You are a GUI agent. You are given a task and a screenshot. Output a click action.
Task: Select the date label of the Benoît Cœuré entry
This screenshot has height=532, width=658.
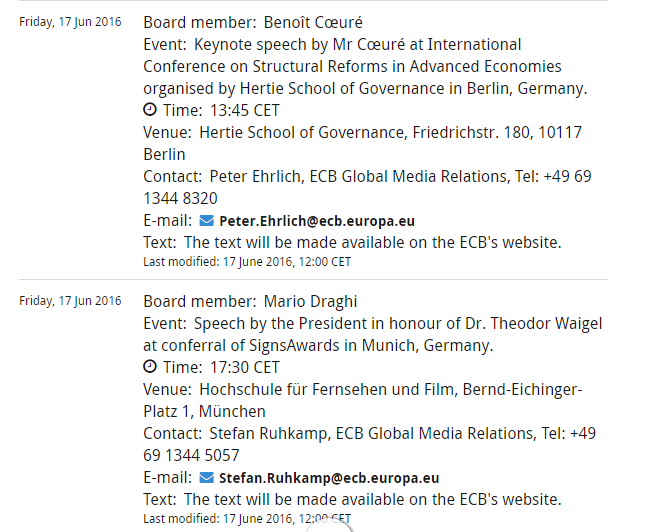[x=70, y=22]
